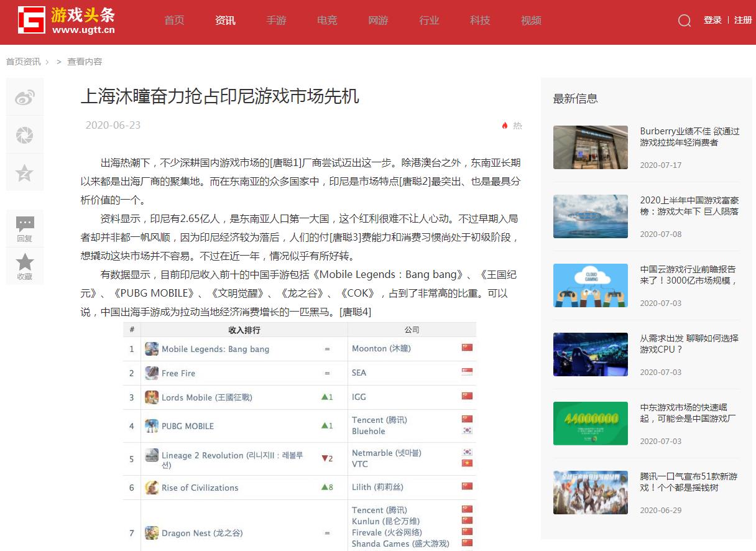Open the 视频 nav menu item
The image size is (756, 551).
click(x=531, y=21)
